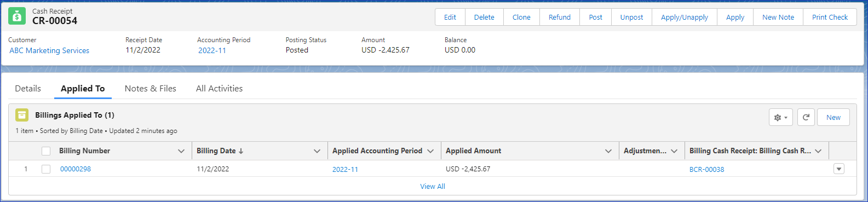Open Applied Amount column dropdown
868x202 pixels.
608,151
